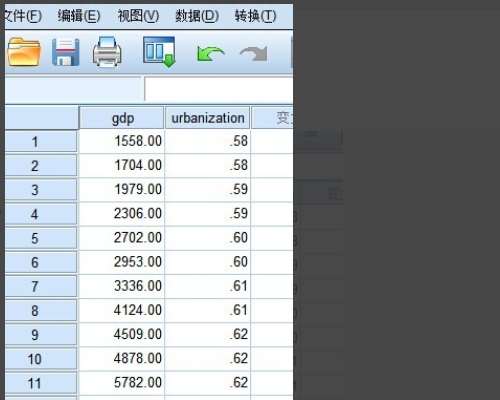
Task: Click the open folder icon
Action: pos(24,52)
